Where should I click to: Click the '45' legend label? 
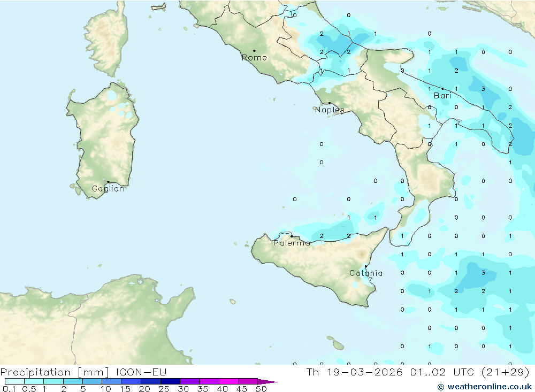click(242, 389)
